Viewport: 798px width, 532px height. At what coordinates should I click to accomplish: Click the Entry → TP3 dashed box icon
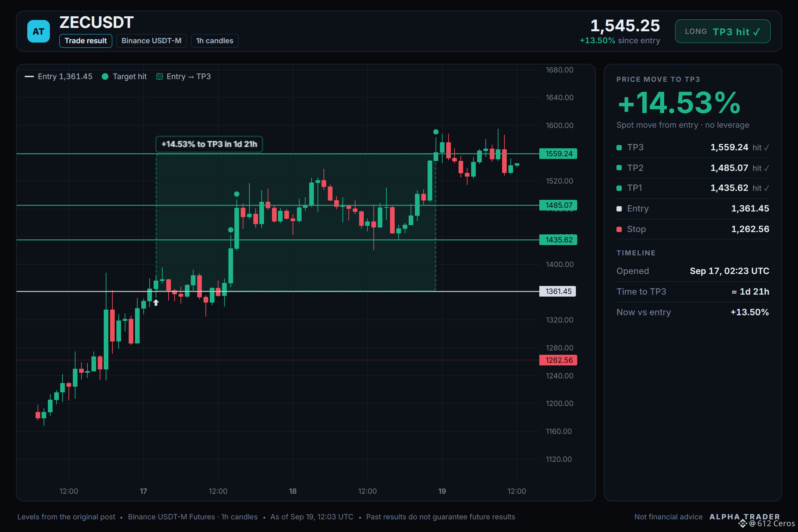[x=160, y=77]
